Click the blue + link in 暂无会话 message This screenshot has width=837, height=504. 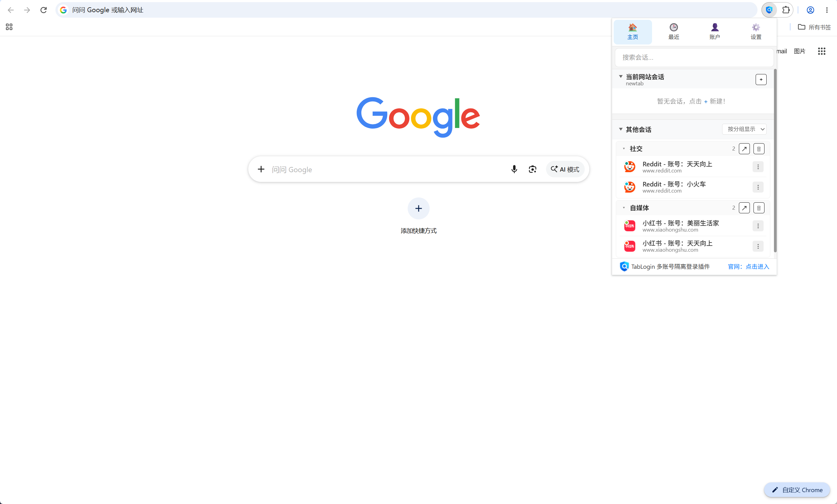tap(706, 101)
